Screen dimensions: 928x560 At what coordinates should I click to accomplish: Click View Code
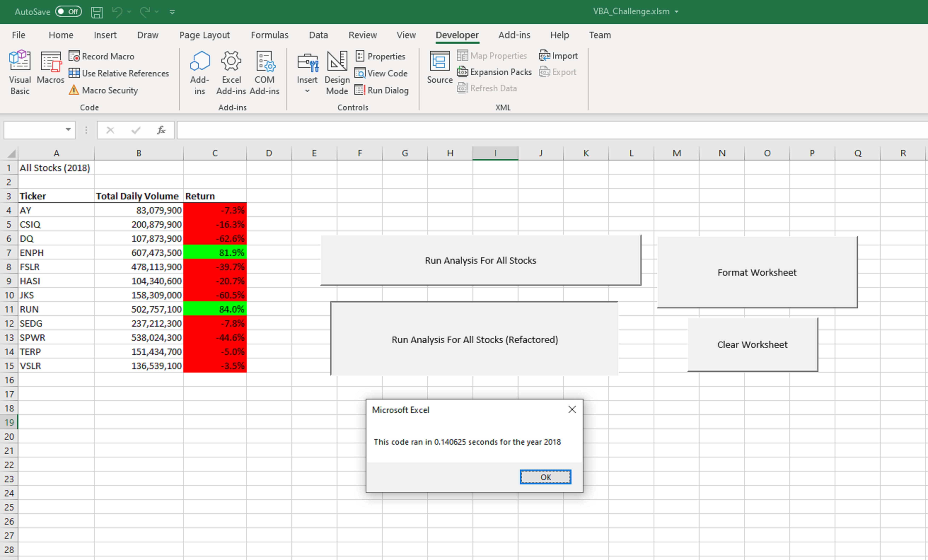(x=381, y=73)
